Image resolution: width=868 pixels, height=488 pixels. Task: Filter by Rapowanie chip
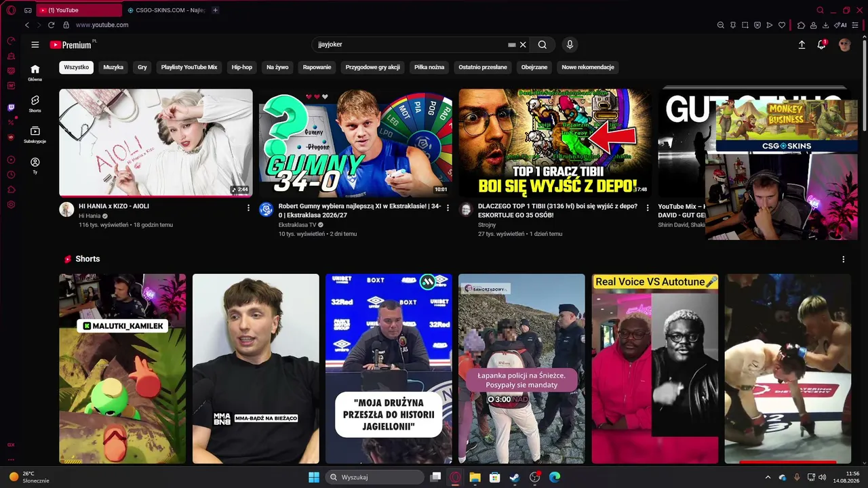point(317,67)
